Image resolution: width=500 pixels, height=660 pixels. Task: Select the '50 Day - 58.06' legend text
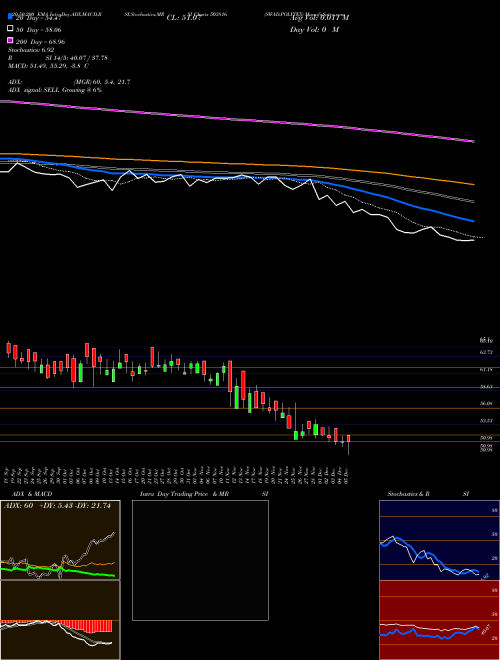pyautogui.click(x=39, y=30)
